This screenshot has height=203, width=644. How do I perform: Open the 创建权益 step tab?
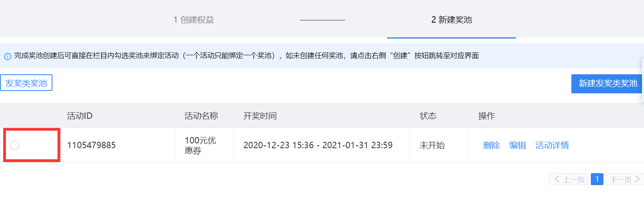point(194,19)
